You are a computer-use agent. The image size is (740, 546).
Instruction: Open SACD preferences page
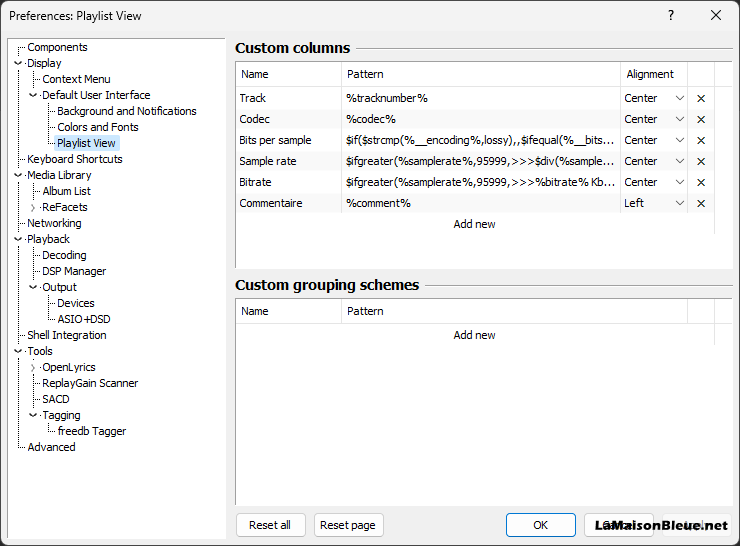(x=56, y=399)
